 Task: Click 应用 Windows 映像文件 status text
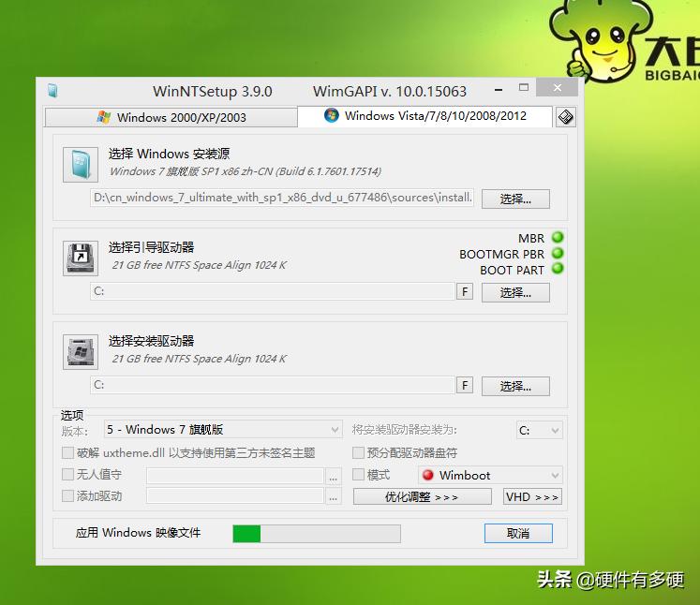[138, 533]
